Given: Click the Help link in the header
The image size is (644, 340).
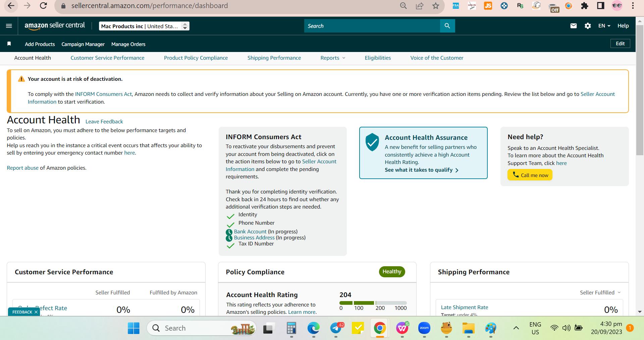Looking at the screenshot, I should tap(623, 26).
